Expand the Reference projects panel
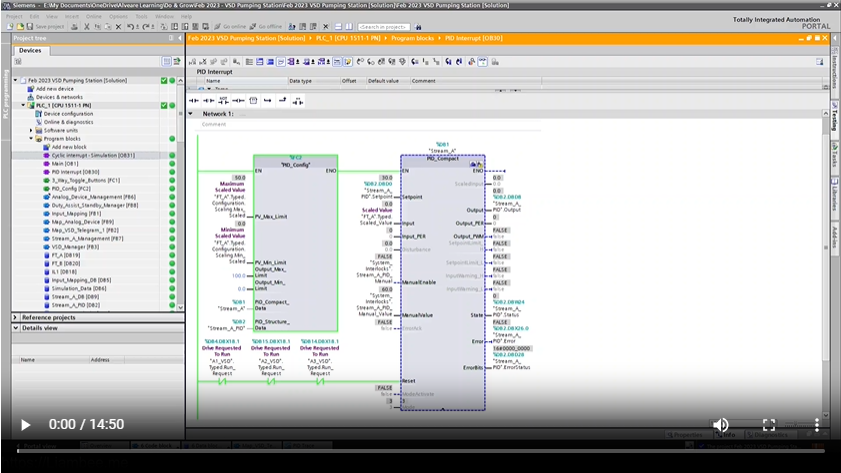Viewport: 841px width, 473px height. coord(15,317)
